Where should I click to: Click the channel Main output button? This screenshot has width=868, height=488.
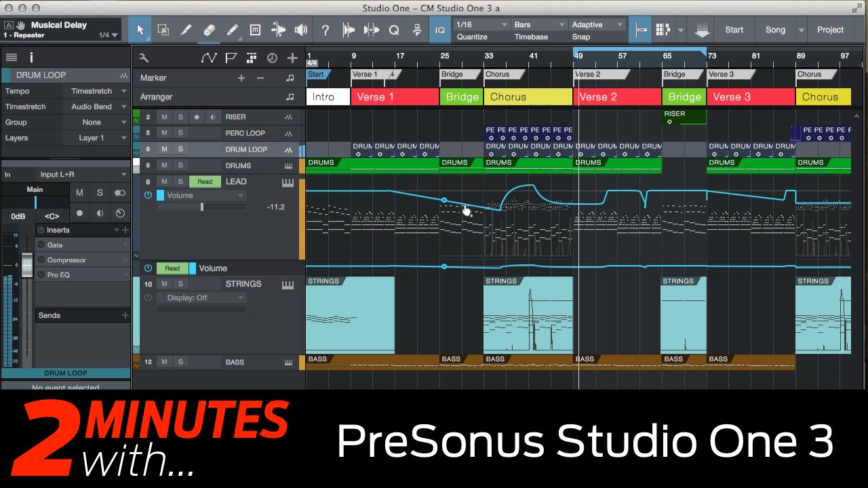point(35,190)
